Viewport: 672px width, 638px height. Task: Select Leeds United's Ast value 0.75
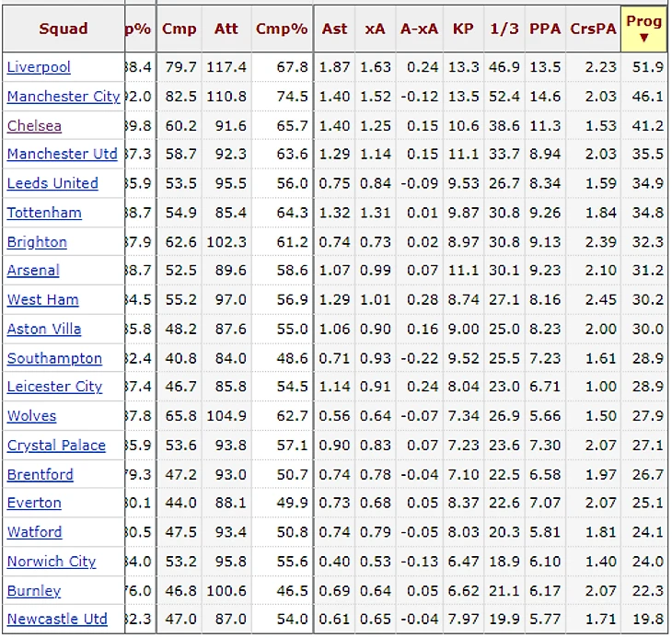point(334,183)
